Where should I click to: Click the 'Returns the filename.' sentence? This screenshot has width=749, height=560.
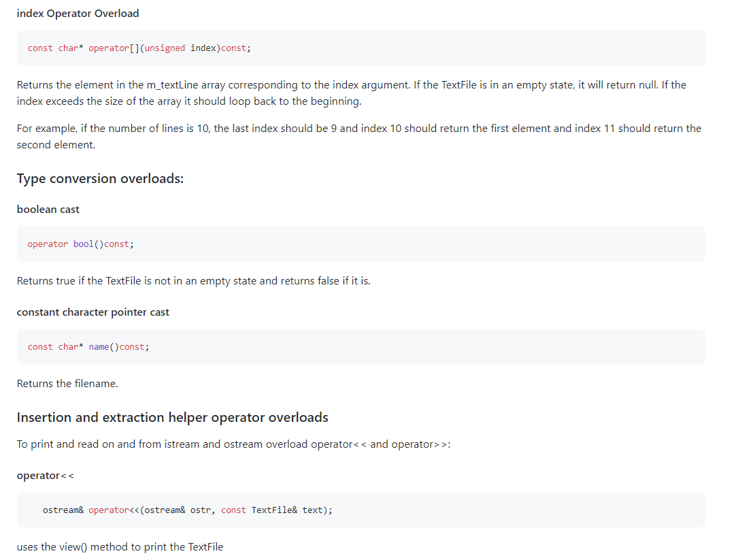point(67,384)
